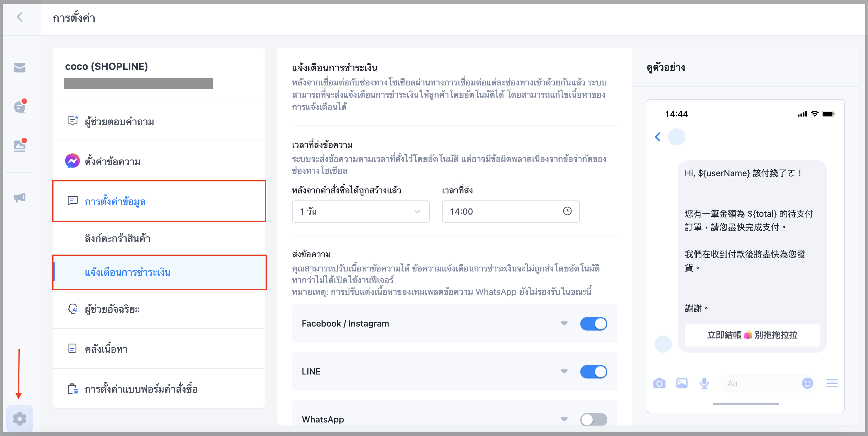The image size is (868, 436).
Task: Open the image posts sidebar icon
Action: tap(20, 145)
